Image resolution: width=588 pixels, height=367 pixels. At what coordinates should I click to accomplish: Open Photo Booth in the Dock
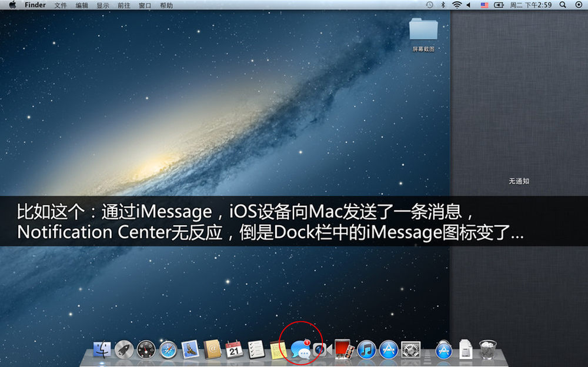pyautogui.click(x=344, y=350)
